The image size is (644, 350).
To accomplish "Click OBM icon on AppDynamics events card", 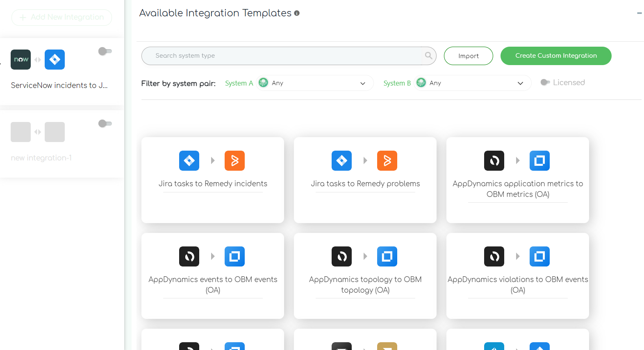I will click(234, 256).
